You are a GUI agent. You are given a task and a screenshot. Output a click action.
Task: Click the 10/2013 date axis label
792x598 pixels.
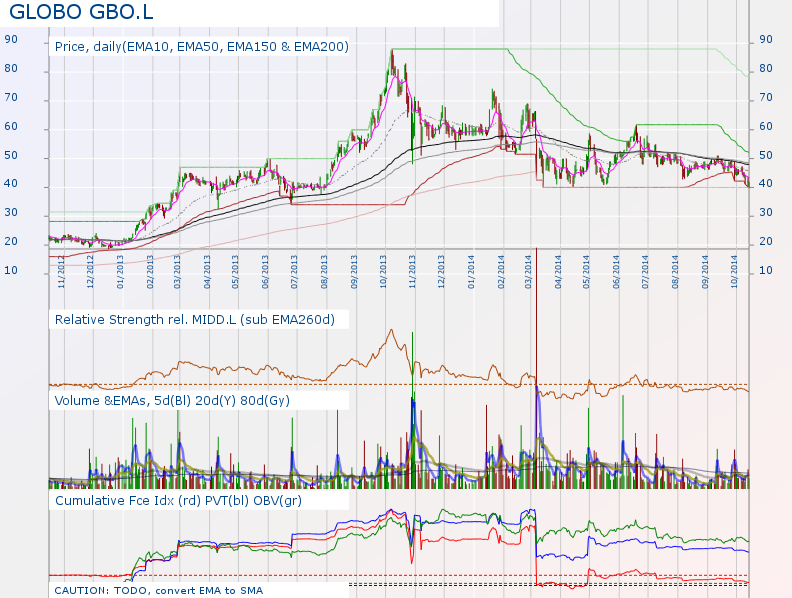coord(383,272)
